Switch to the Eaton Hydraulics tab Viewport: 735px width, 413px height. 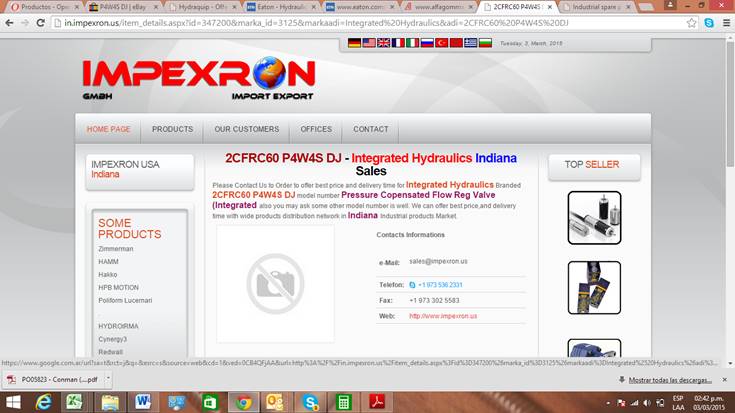point(279,7)
